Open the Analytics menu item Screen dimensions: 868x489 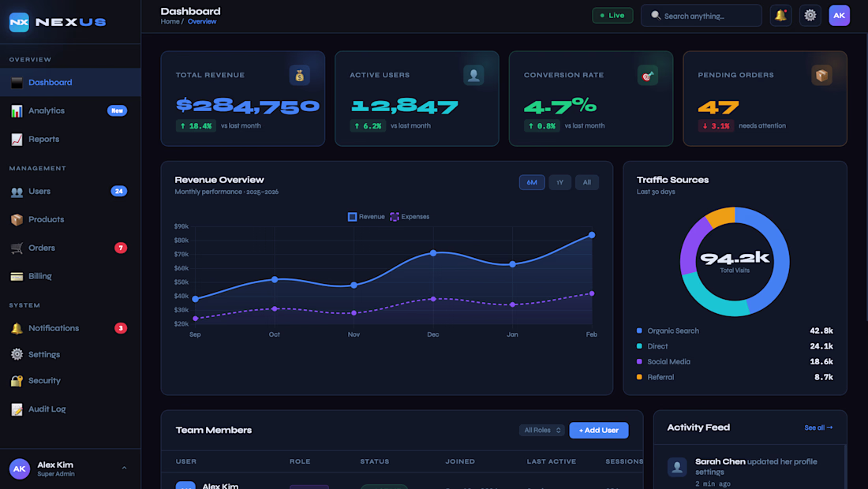70,110
